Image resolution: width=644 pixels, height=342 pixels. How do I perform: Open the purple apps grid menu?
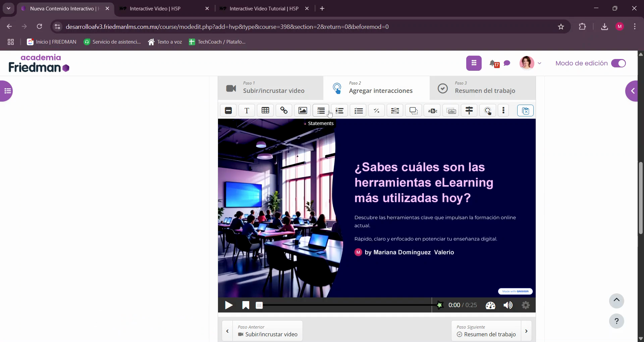tap(474, 63)
